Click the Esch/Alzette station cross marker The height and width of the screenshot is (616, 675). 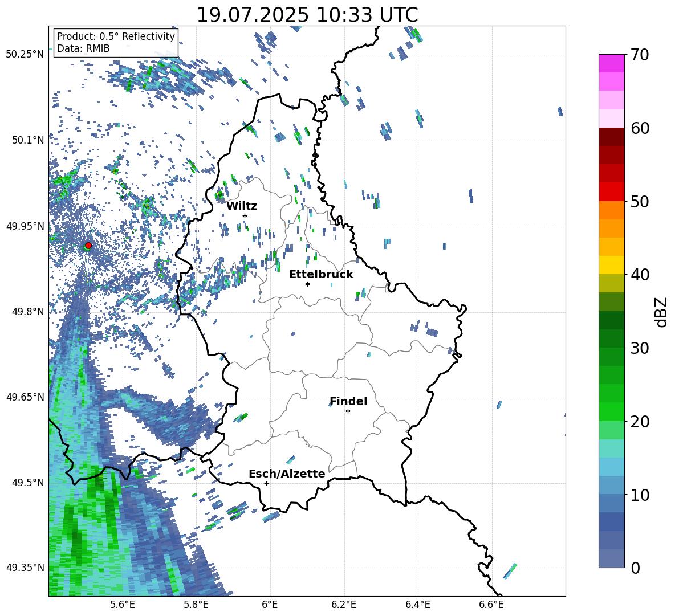[266, 483]
